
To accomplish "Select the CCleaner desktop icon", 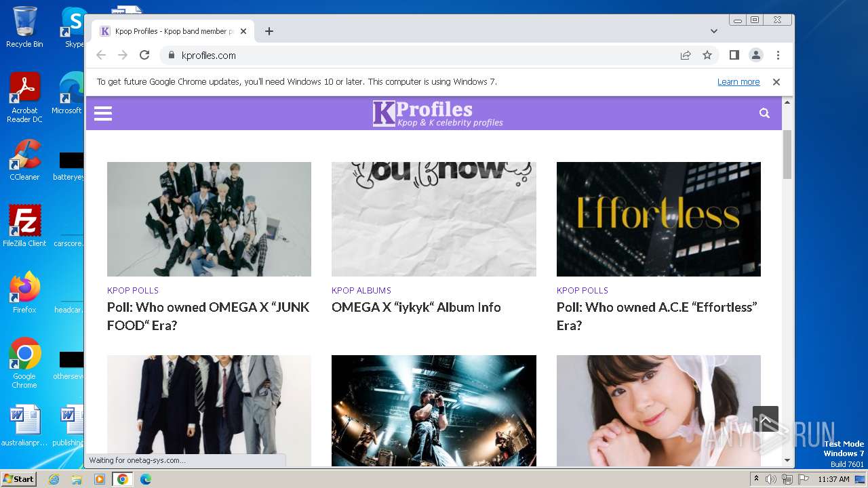I will pos(24,160).
